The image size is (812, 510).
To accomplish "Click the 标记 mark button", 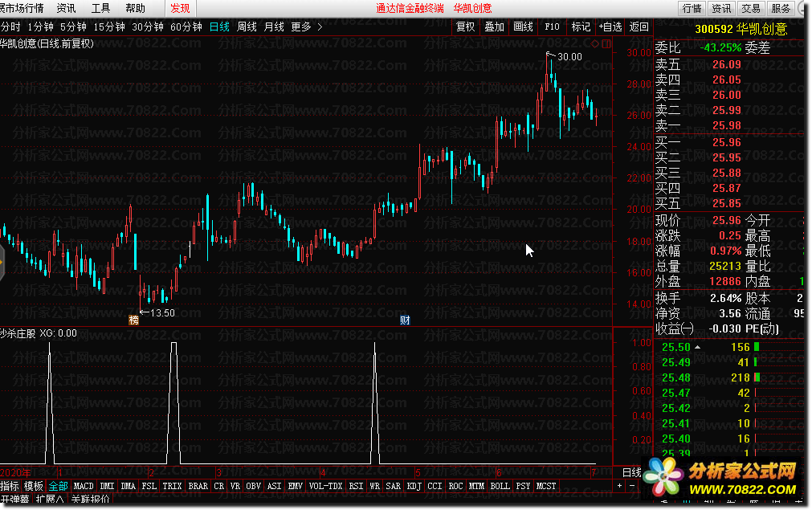I will point(581,27).
